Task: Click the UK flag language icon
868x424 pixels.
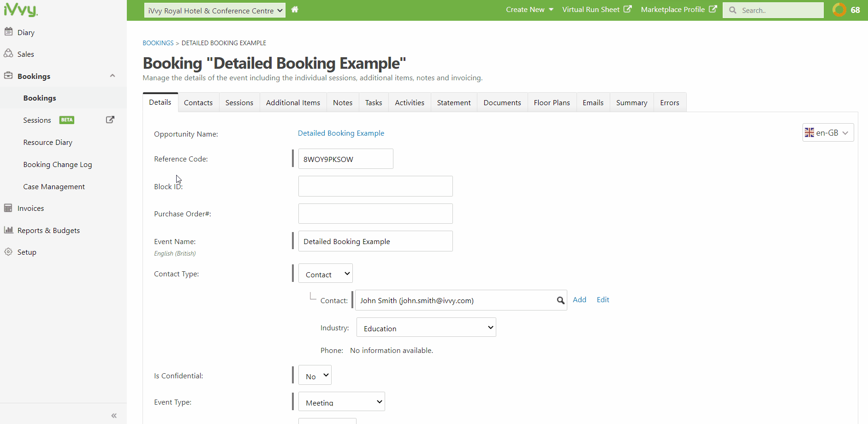Action: tap(809, 133)
